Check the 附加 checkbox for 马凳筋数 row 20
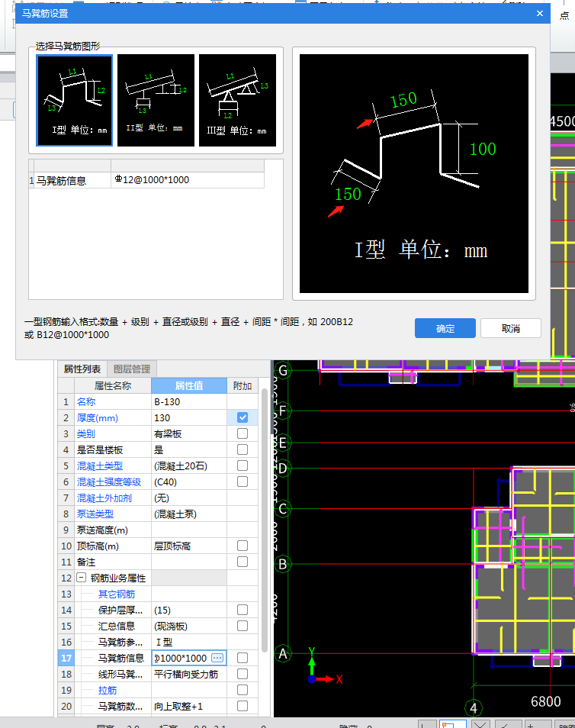Image resolution: width=575 pixels, height=728 pixels. point(243,706)
